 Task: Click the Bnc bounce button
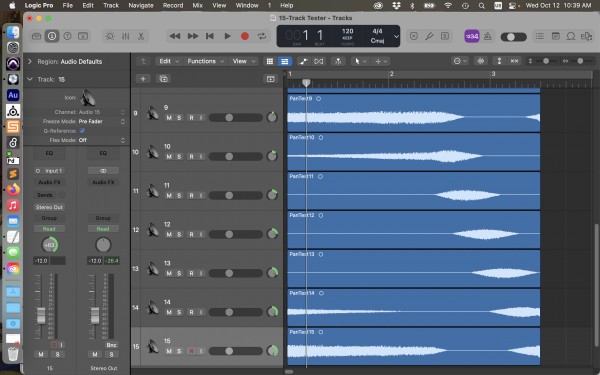[x=111, y=345]
